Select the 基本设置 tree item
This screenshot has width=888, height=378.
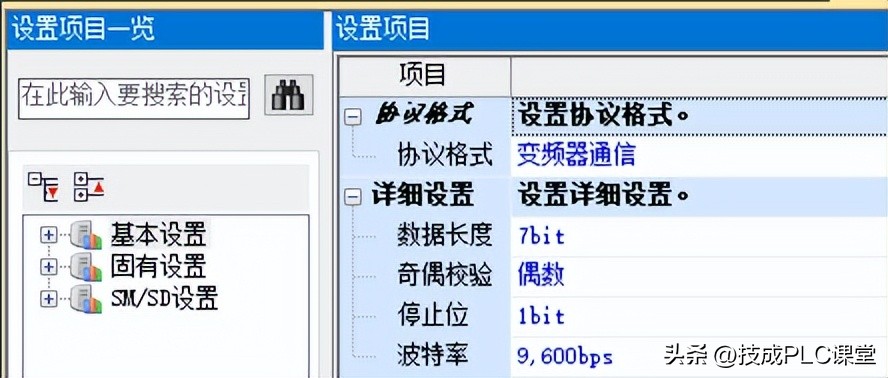click(159, 234)
